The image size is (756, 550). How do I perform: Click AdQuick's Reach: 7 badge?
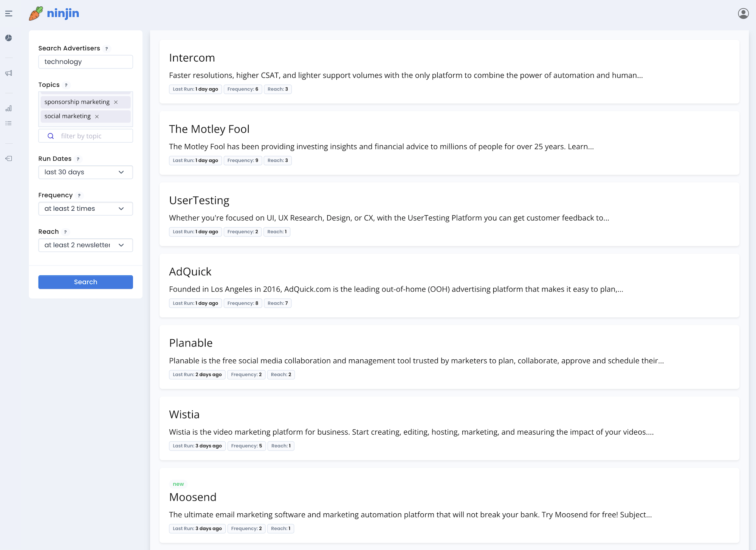pos(278,303)
